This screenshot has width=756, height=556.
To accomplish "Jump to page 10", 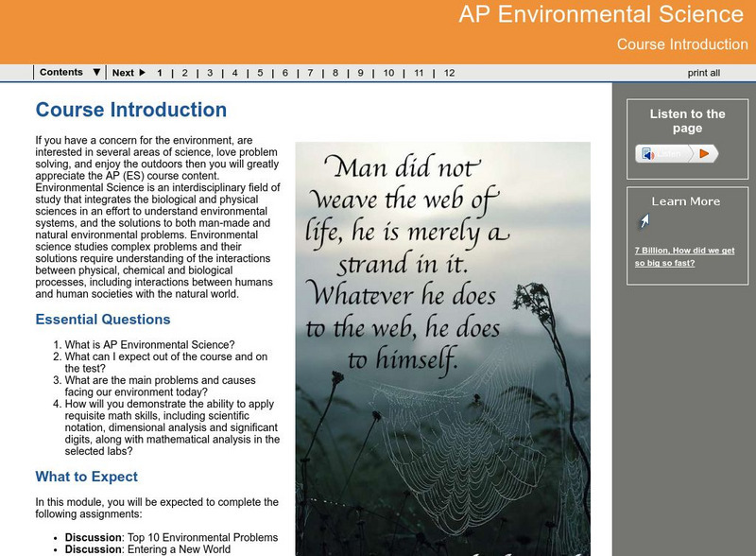I will [x=388, y=74].
